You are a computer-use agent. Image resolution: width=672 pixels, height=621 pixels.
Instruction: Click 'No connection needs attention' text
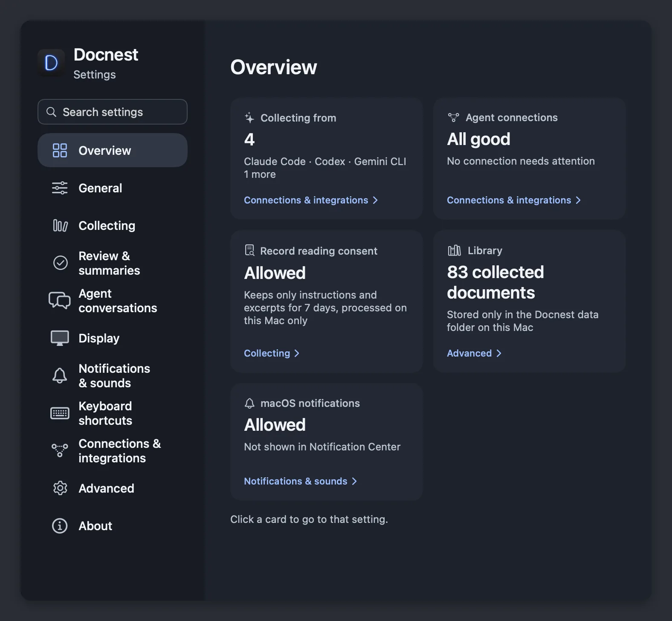pyautogui.click(x=521, y=161)
